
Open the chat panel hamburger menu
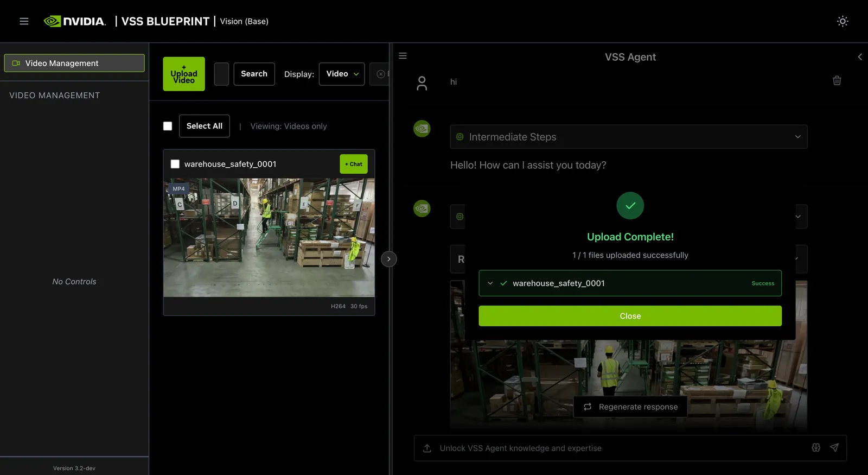pos(403,56)
